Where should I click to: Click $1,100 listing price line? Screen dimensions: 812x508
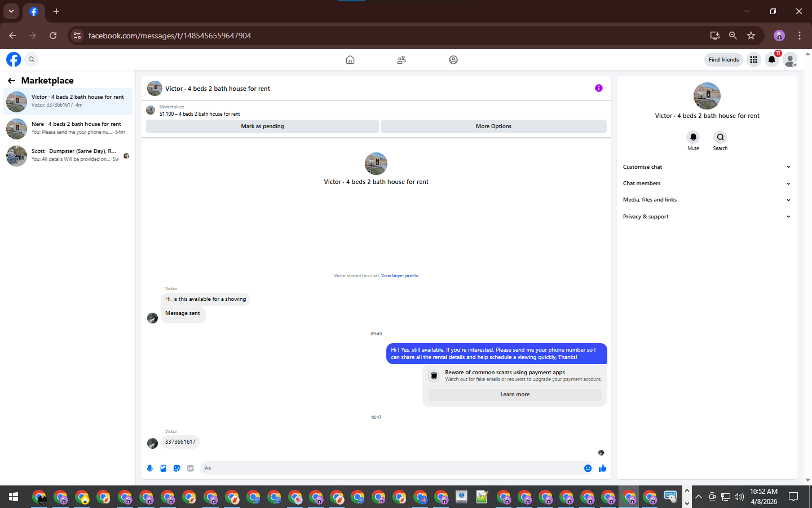200,114
